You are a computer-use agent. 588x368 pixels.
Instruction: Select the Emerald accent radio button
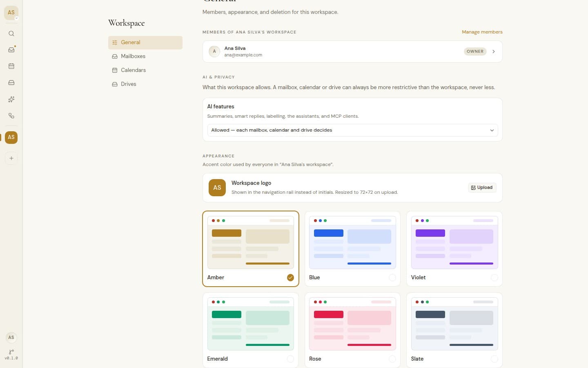[290, 359]
